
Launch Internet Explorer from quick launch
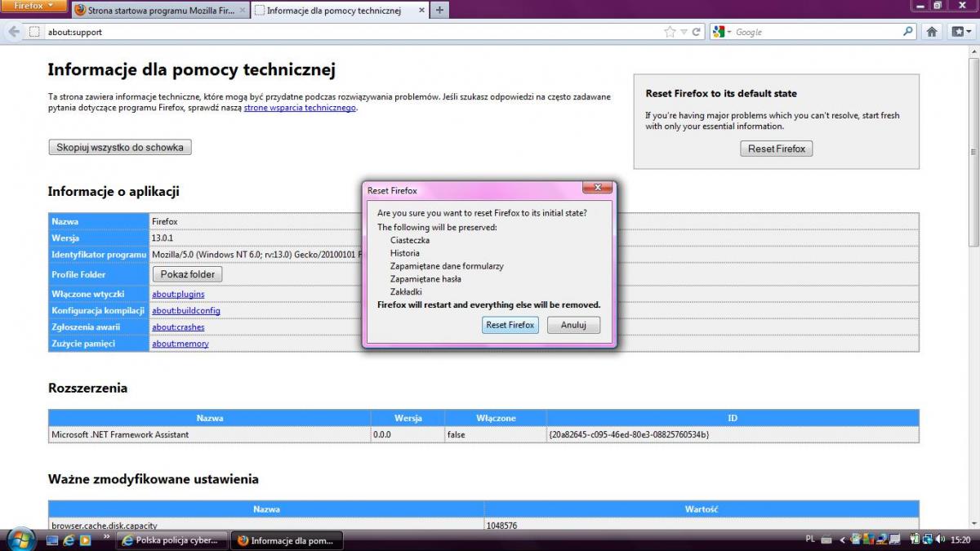click(69, 540)
